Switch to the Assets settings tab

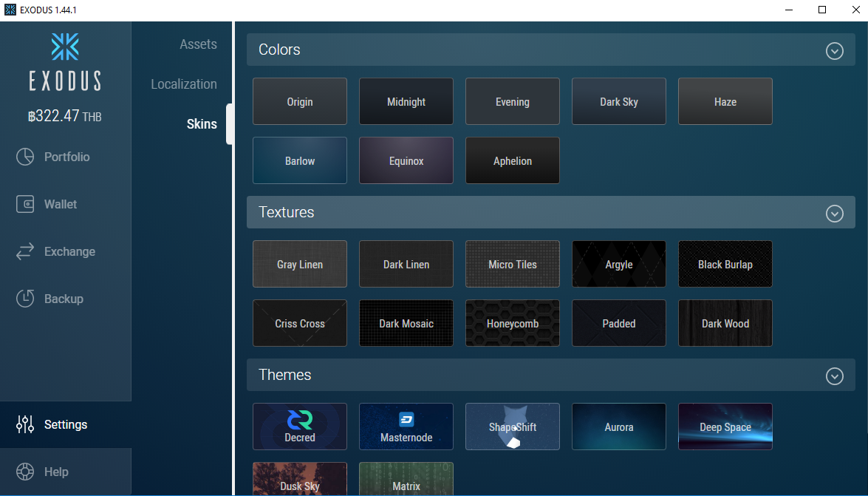coord(198,44)
